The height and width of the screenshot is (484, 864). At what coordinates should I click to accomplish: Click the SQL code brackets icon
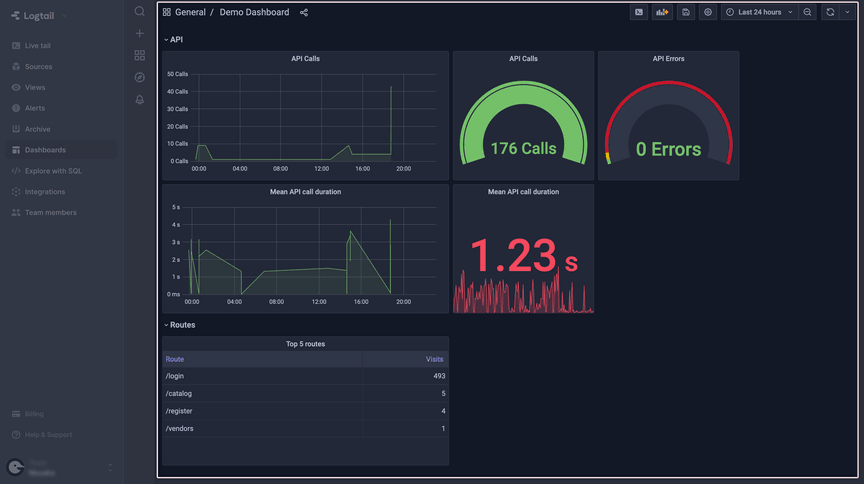[x=16, y=171]
